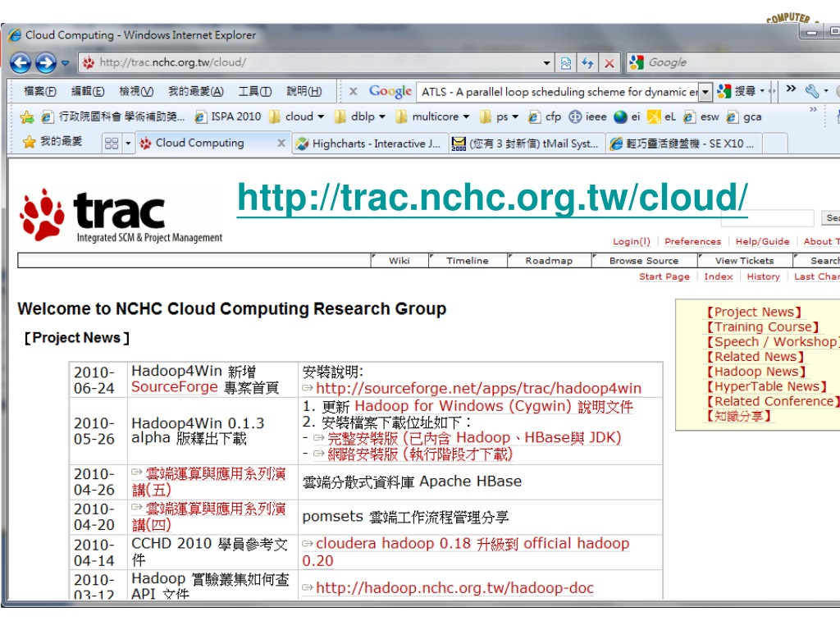Open the SourceForge project link
This screenshot has height=630, width=840.
tap(175, 387)
